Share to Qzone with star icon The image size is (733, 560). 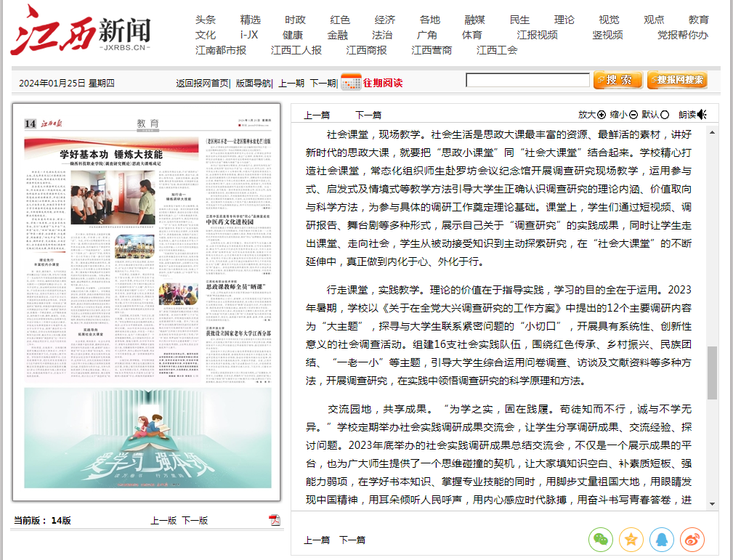click(x=631, y=539)
